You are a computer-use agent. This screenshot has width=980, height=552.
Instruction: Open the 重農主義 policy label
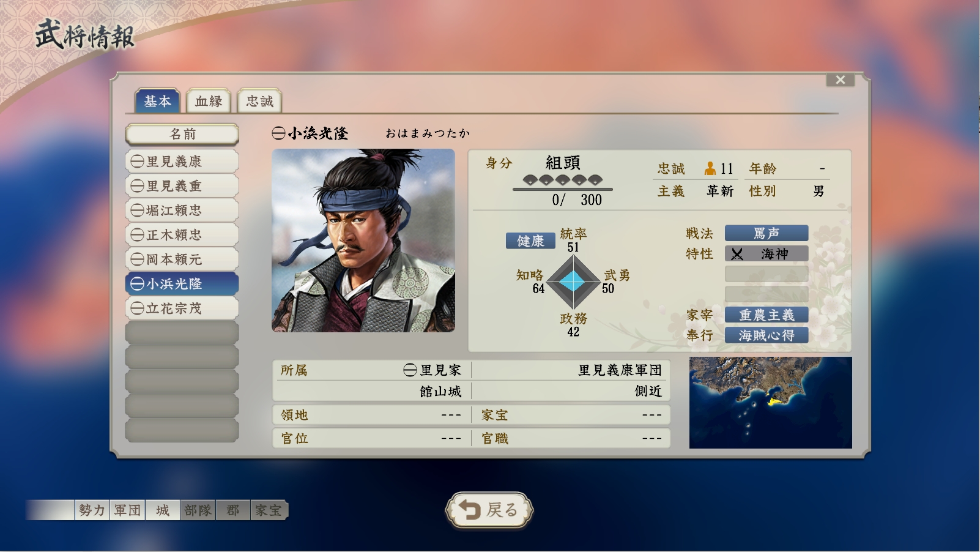767,315
